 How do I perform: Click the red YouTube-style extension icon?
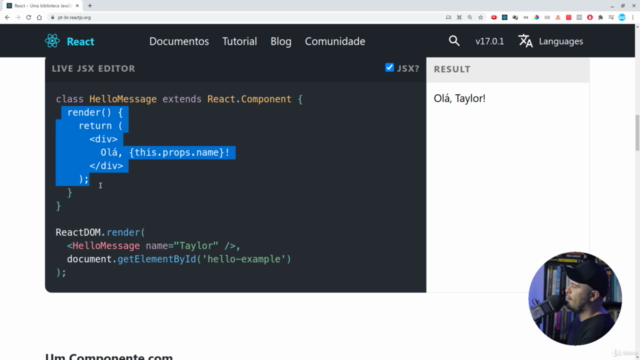494,17
